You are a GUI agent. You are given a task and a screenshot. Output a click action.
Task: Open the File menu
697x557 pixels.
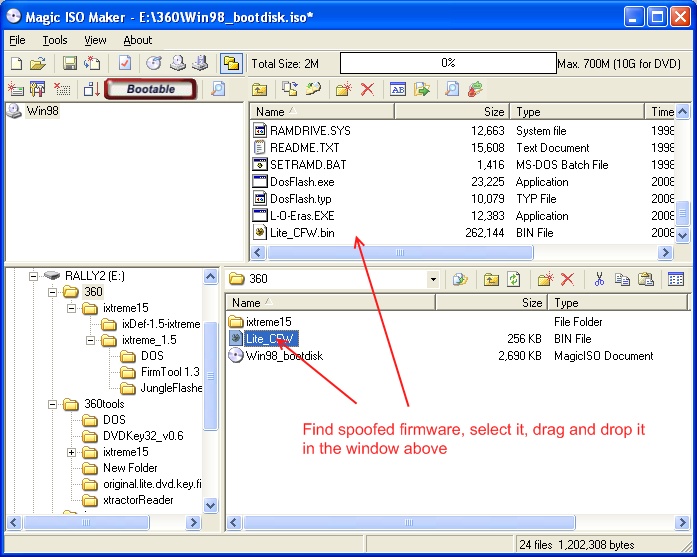point(17,40)
